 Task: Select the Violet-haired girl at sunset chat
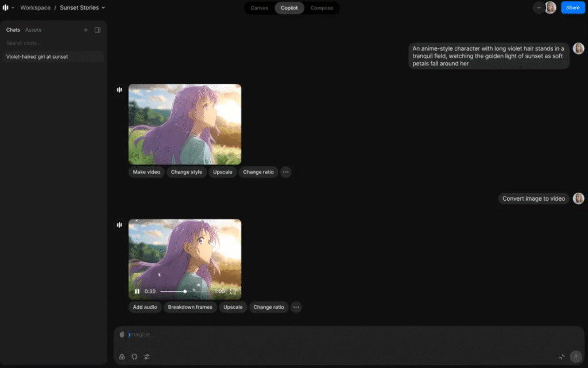click(37, 56)
